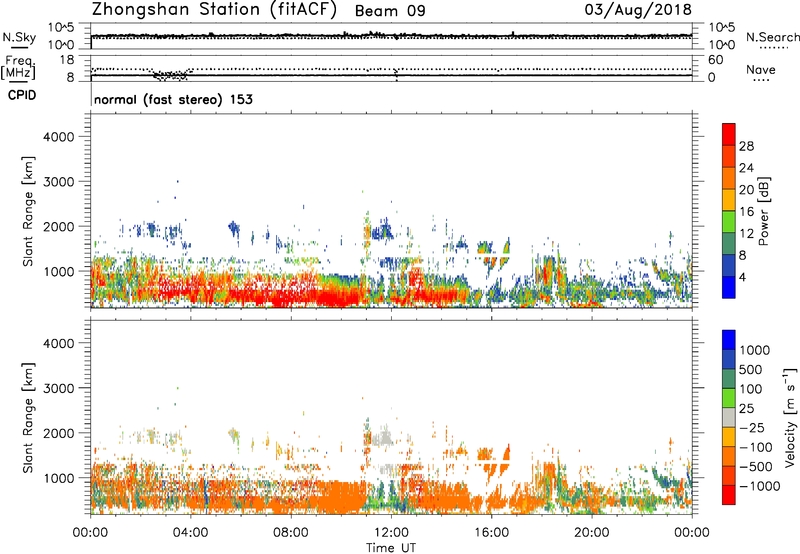The image size is (800, 554).
Task: Click the velocity panel 'Slant Range [km]' label
Action: coord(28,418)
